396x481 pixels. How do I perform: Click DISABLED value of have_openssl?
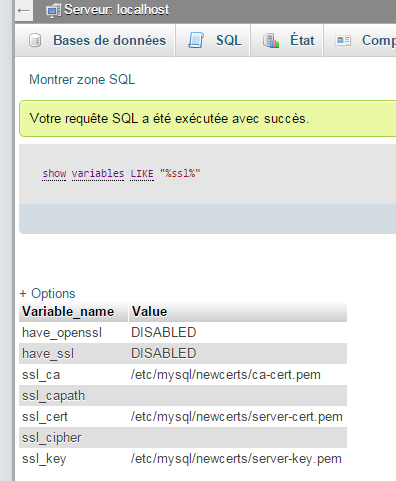(164, 333)
